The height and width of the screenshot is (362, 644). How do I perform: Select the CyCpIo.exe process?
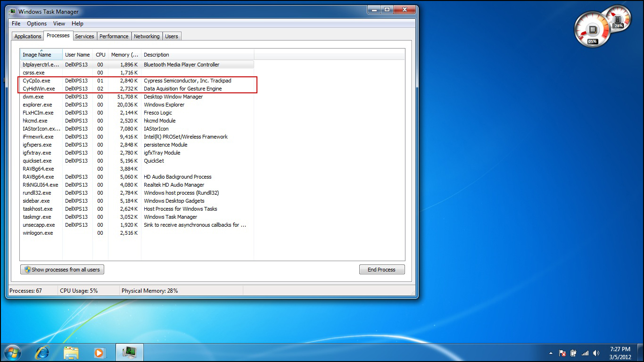coord(137,81)
